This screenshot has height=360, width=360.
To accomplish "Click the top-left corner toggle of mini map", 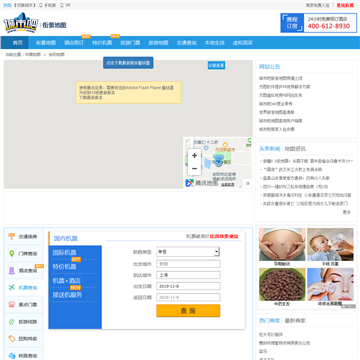I will [188, 141].
